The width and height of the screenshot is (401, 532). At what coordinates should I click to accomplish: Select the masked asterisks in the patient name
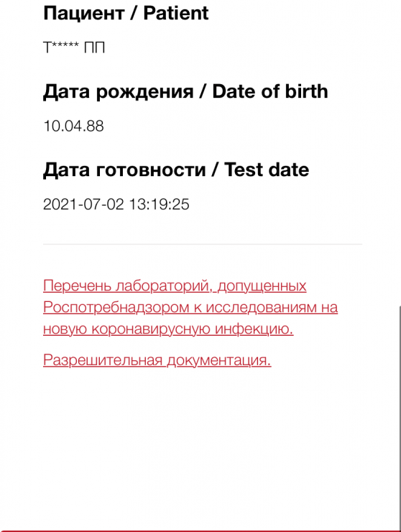65,45
